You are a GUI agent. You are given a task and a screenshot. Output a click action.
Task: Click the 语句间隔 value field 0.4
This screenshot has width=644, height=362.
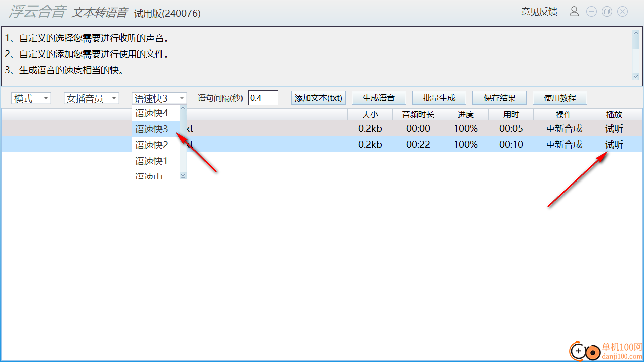coord(263,98)
